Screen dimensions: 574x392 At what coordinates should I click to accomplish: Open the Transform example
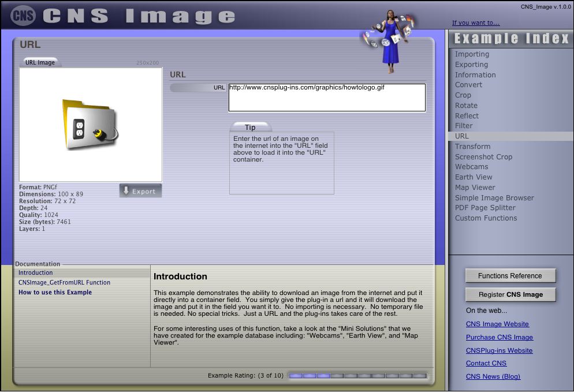[x=472, y=147]
